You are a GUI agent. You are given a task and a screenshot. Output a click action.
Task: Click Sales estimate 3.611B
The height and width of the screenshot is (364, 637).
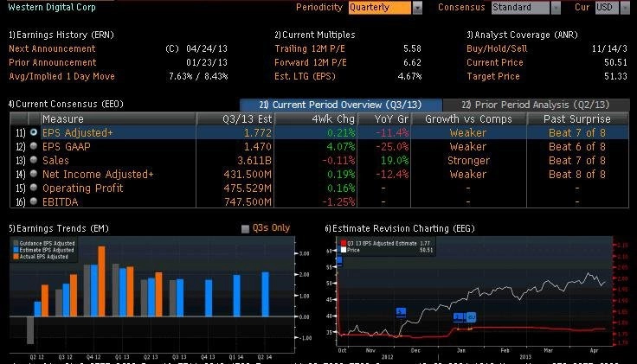[254, 160]
